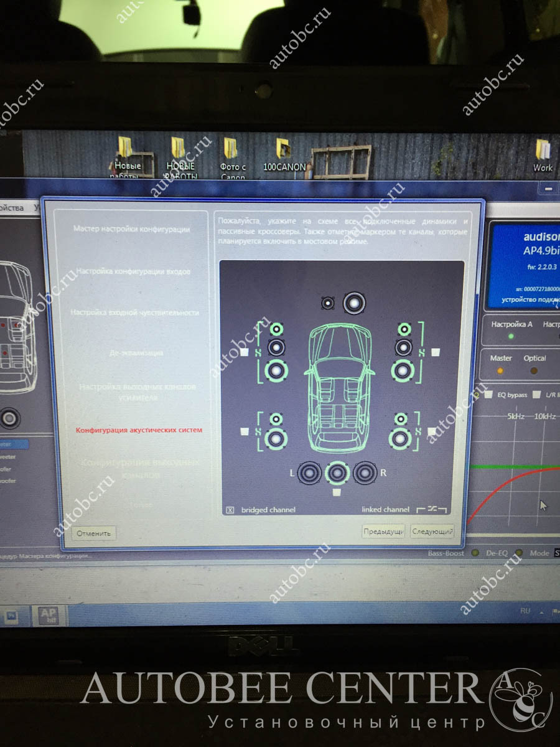Click the Следующий button
560x747 pixels.
[432, 532]
